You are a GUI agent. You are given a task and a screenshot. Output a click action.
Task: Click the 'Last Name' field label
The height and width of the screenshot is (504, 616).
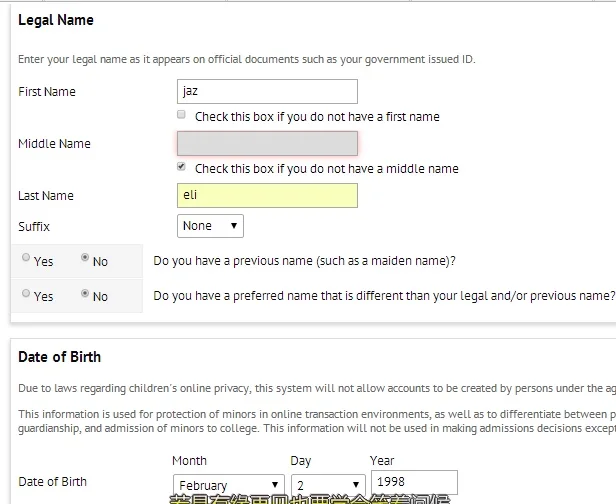(46, 196)
